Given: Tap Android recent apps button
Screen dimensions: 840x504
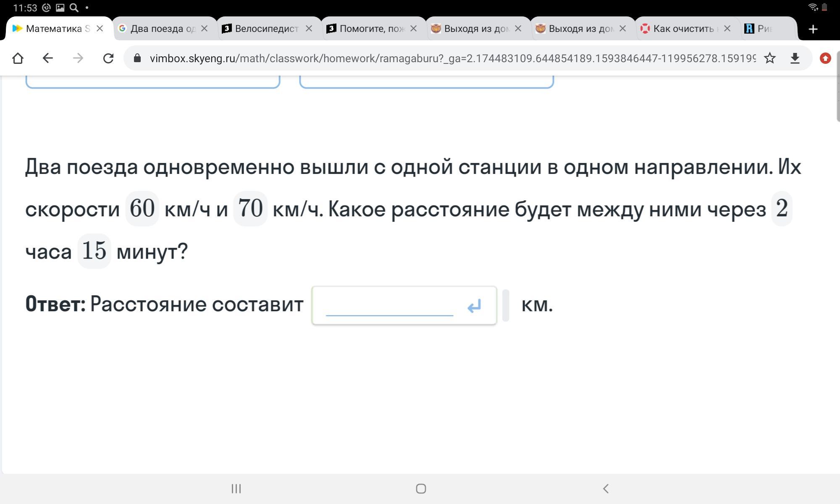Looking at the screenshot, I should (x=236, y=488).
